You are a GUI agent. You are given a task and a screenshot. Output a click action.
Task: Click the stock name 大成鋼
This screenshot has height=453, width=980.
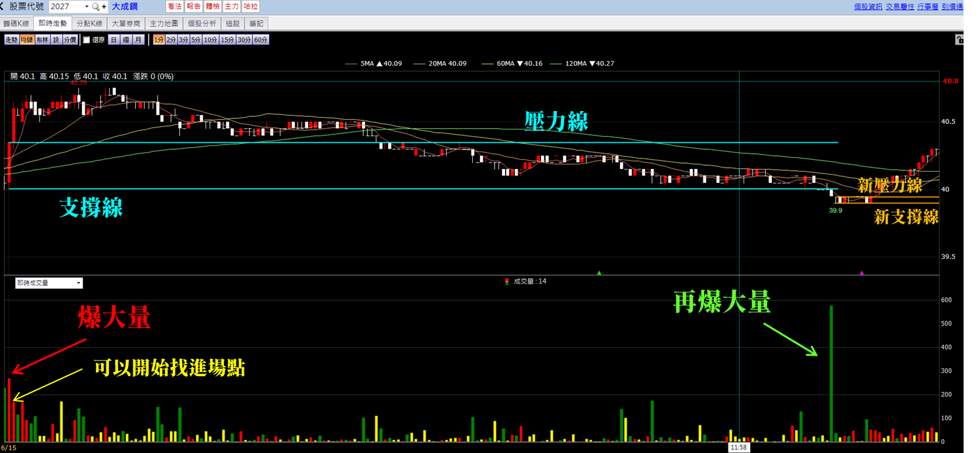[x=125, y=7]
